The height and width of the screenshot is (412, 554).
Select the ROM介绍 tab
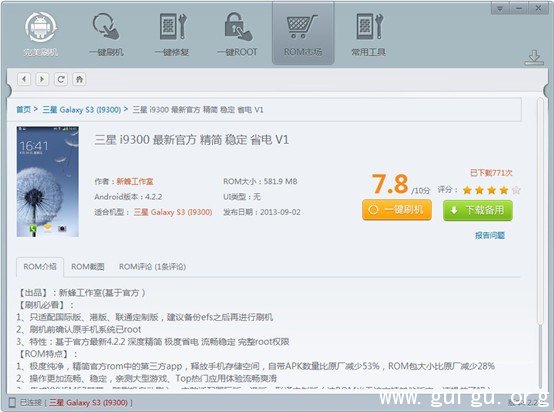40,267
